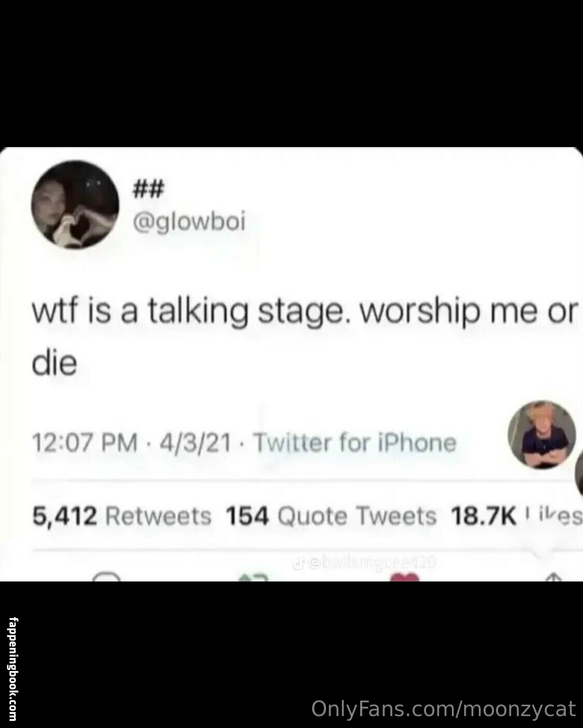View the 18.7K Likes list

(517, 516)
